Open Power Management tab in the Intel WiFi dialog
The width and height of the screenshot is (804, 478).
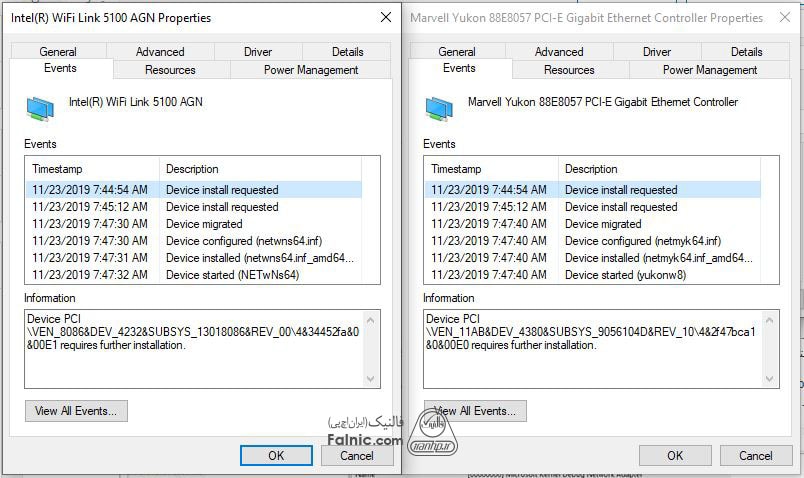point(311,70)
